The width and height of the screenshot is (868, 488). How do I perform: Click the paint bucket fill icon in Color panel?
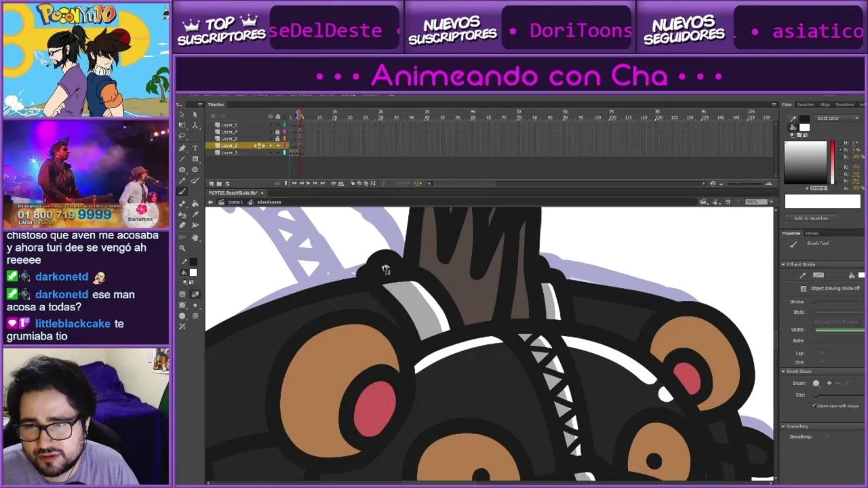click(x=792, y=127)
